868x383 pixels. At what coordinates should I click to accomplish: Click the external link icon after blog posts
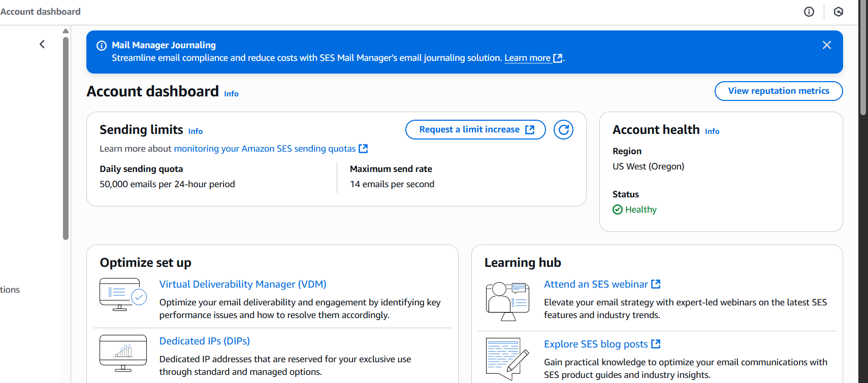click(656, 344)
